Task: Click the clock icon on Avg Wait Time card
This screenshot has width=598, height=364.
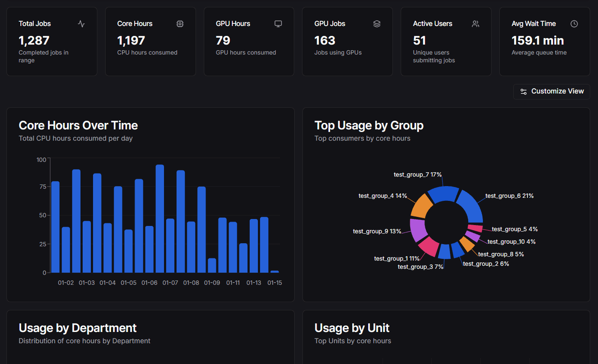Action: pos(574,24)
